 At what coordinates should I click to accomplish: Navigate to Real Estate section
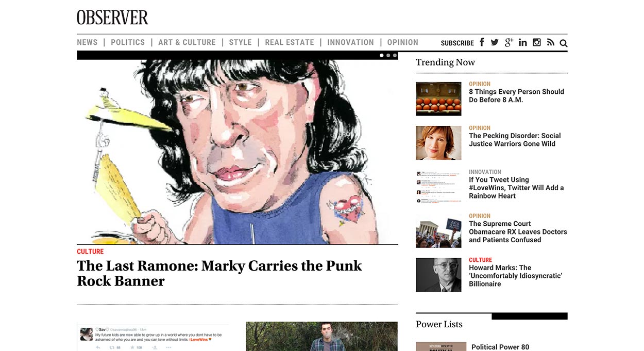point(290,42)
